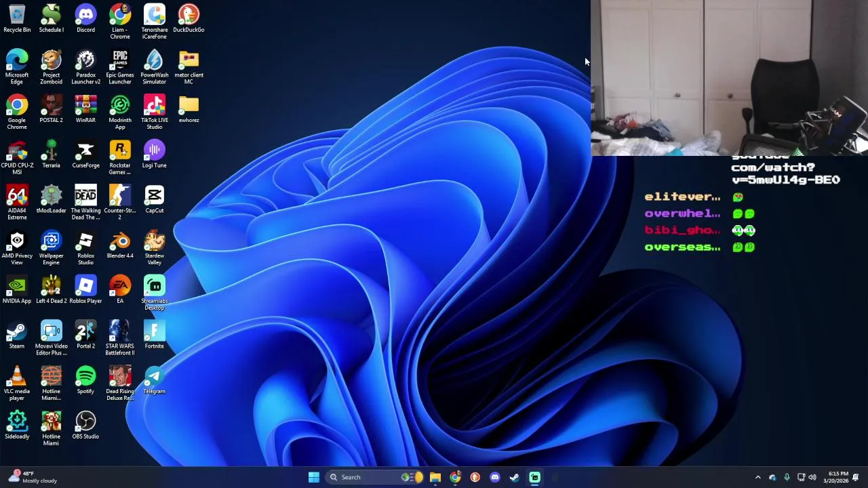Select the Portal 2 desktop icon
This screenshot has height=488, width=868.
85,335
